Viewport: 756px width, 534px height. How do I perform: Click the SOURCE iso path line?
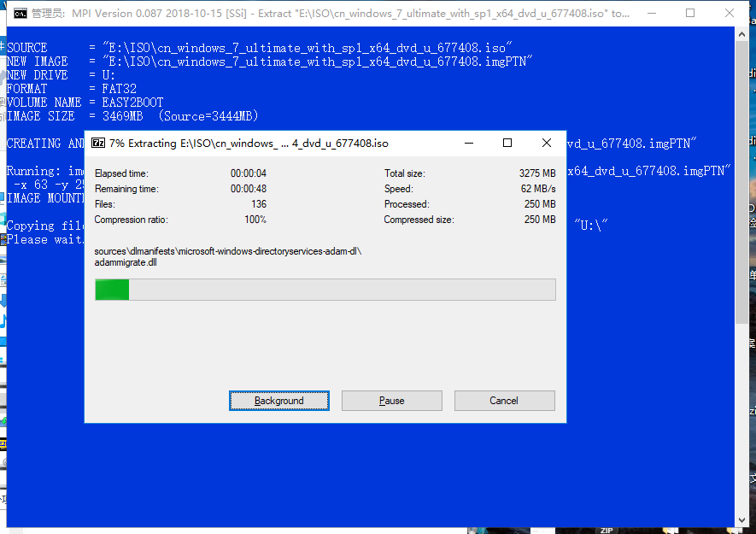[x=260, y=48]
